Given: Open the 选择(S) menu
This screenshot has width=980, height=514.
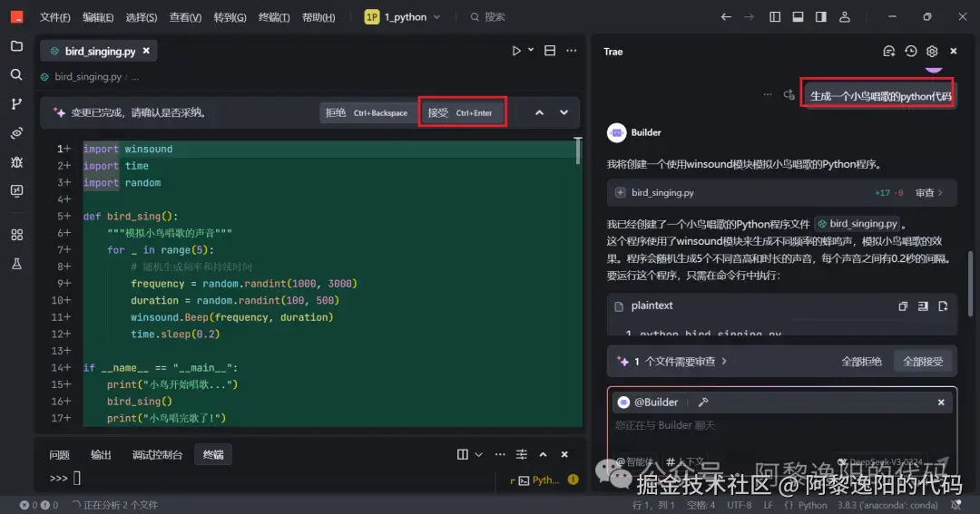Looking at the screenshot, I should point(142,17).
